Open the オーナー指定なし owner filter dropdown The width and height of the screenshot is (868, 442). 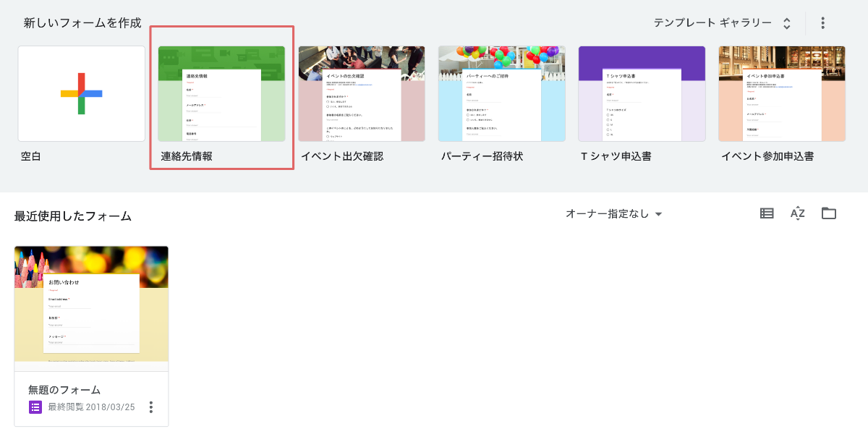(614, 214)
